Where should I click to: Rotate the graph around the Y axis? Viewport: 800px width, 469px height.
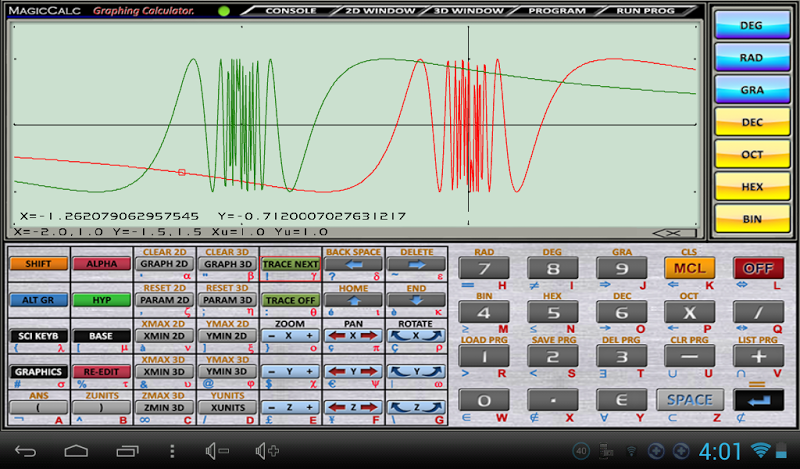(416, 372)
